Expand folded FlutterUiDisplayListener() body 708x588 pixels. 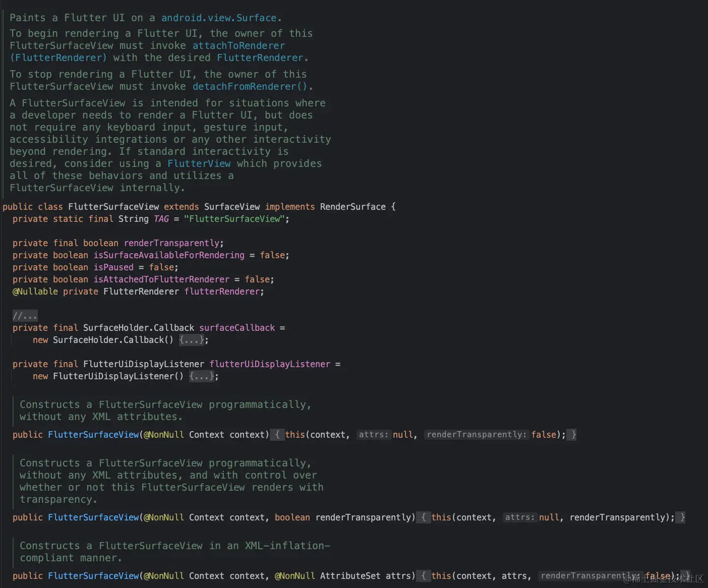point(202,376)
